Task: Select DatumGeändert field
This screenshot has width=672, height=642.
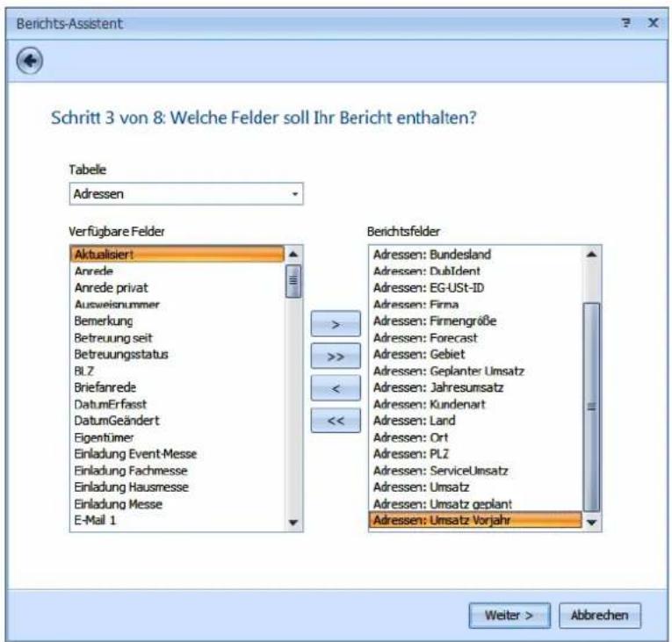Action: [x=177, y=421]
